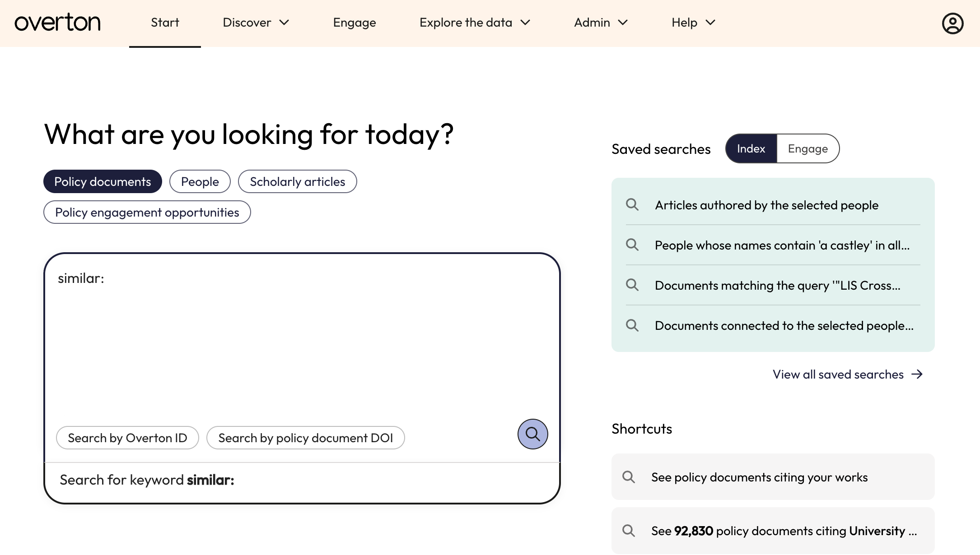Click the round magnifier search submit button
Viewport: 980px width, 555px height.
click(532, 434)
